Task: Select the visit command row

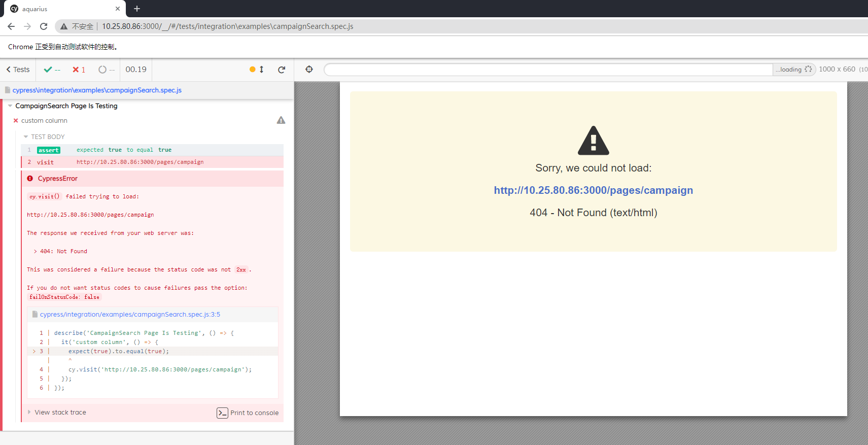Action: point(152,162)
